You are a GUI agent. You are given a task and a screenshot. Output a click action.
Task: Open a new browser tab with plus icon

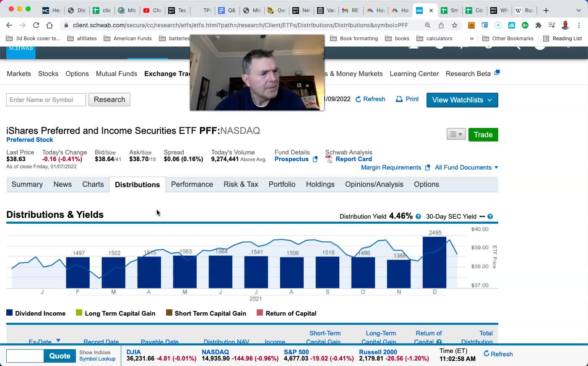tap(546, 10)
